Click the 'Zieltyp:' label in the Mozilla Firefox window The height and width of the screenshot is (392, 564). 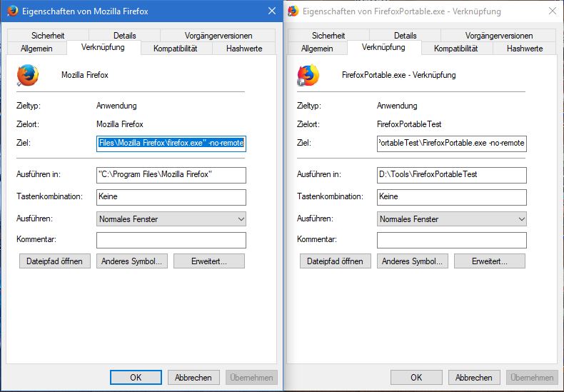point(29,106)
